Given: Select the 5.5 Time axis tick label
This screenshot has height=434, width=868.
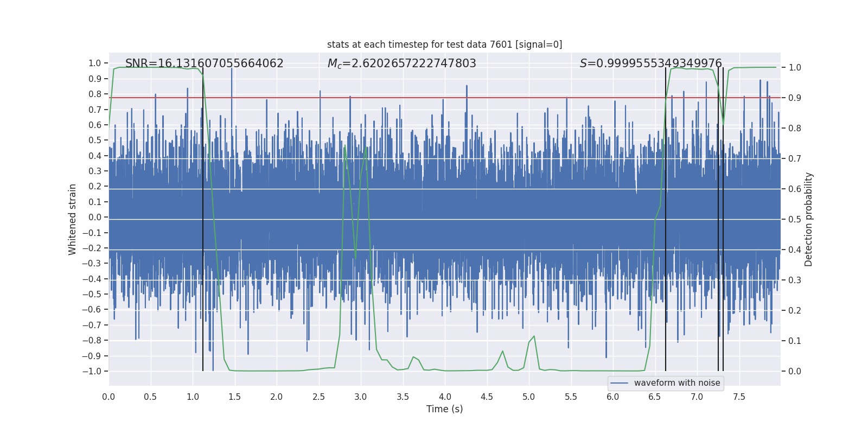Looking at the screenshot, I should coord(571,397).
